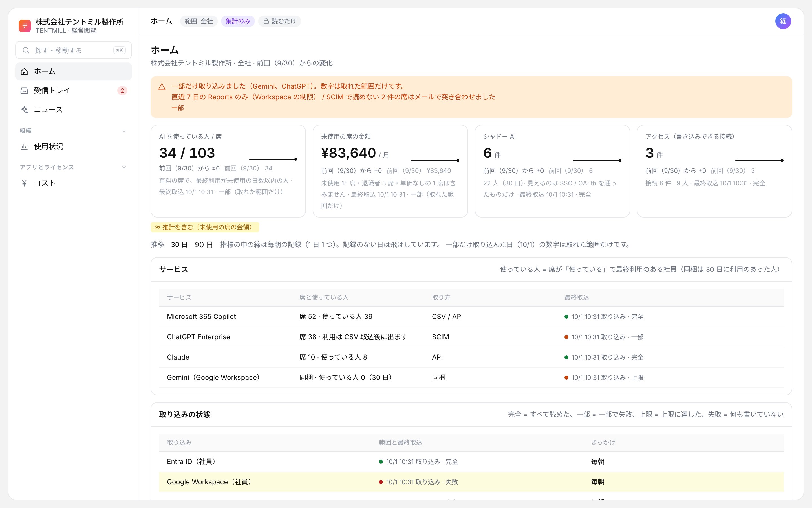Collapse the 組織 section chevron

point(124,131)
